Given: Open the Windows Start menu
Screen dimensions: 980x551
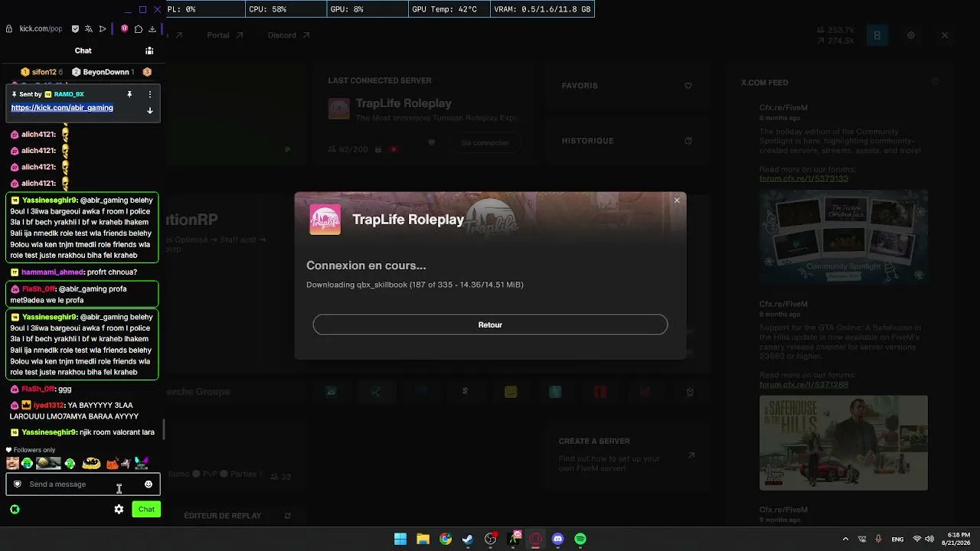Looking at the screenshot, I should tap(400, 539).
